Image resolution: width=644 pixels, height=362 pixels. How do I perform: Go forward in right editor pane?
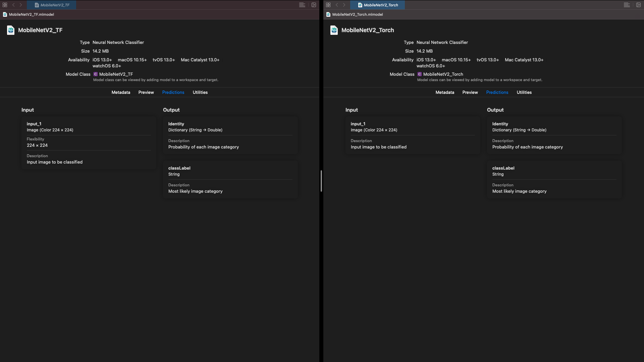point(344,5)
